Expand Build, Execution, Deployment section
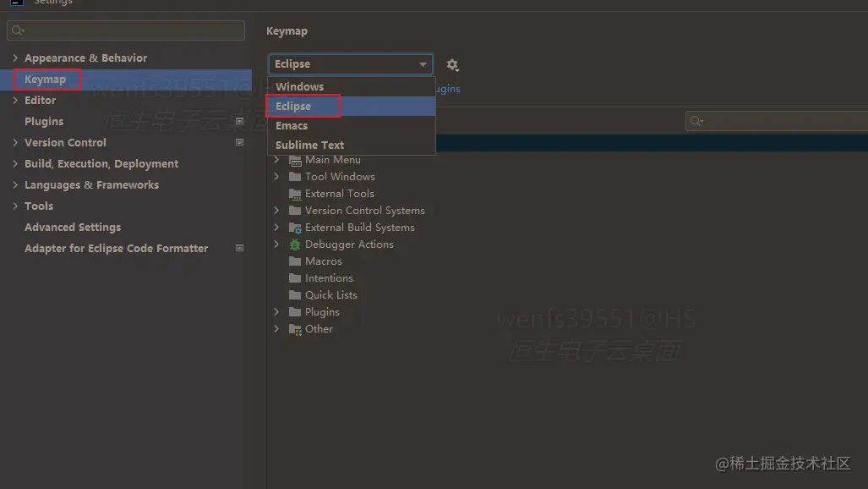868x489 pixels. [15, 163]
